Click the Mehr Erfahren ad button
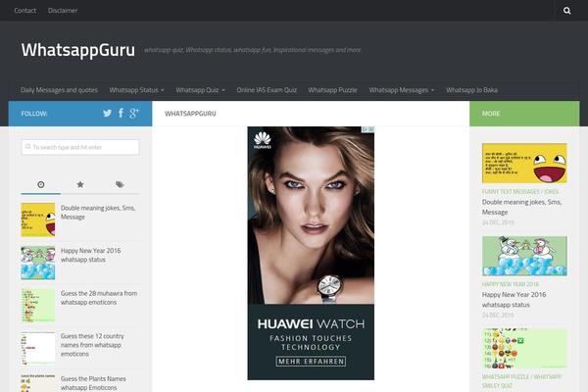 (311, 362)
